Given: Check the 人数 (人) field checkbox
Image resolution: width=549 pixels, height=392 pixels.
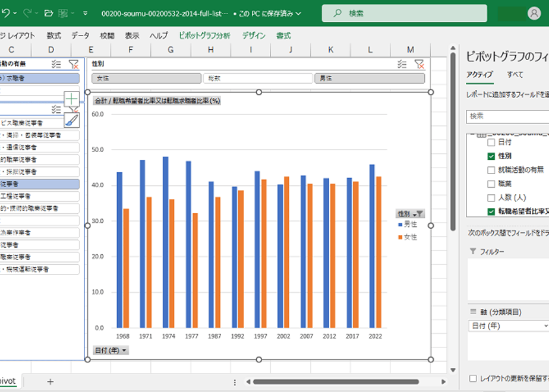Looking at the screenshot, I should tap(491, 198).
